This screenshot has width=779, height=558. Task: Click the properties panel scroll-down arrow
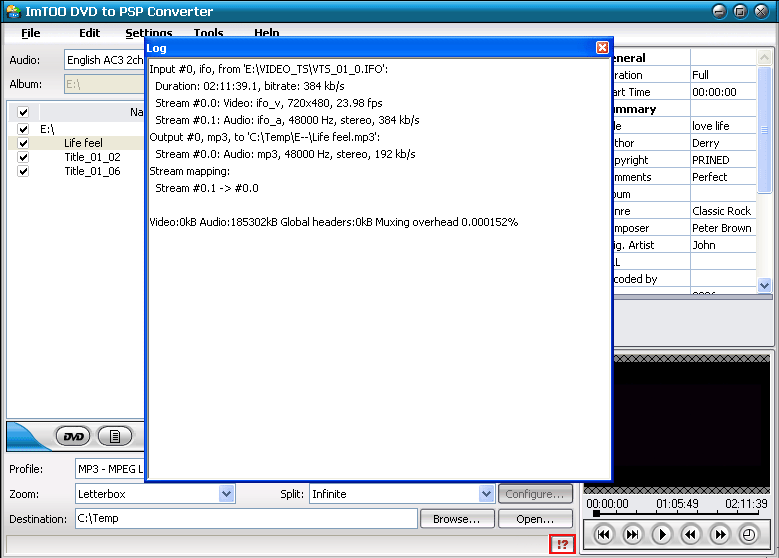point(765,285)
